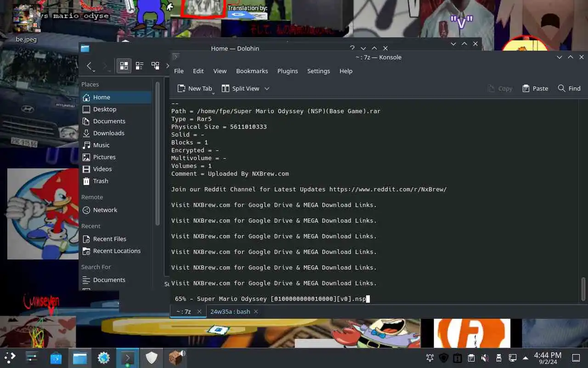The image size is (588, 368).
Task: Switch Dolphin to Details tree view mode
Action: (155, 66)
